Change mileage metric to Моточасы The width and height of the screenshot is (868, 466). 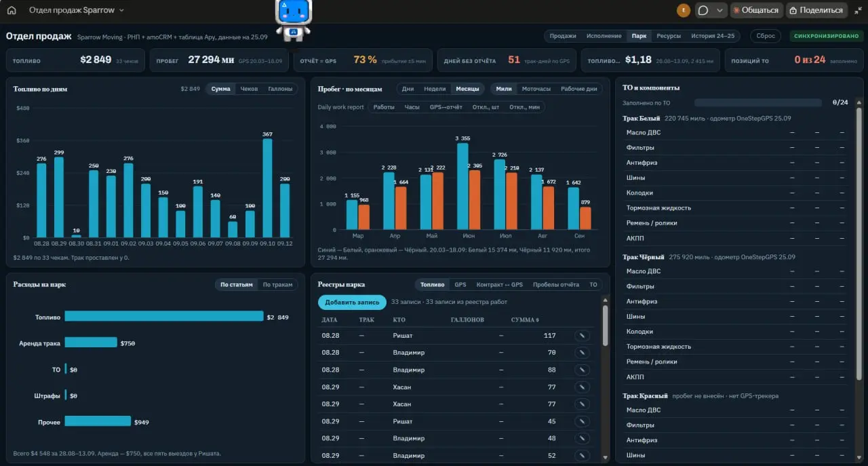point(536,89)
